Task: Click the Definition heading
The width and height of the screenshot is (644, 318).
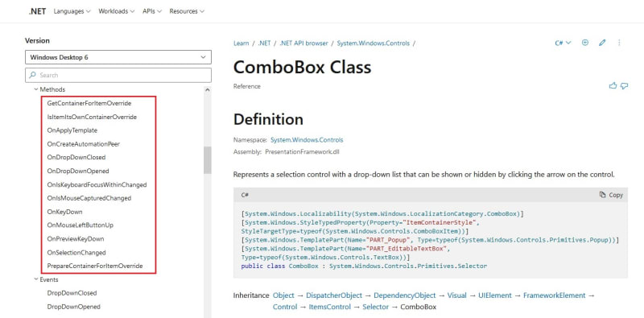Action: pyautogui.click(x=268, y=119)
